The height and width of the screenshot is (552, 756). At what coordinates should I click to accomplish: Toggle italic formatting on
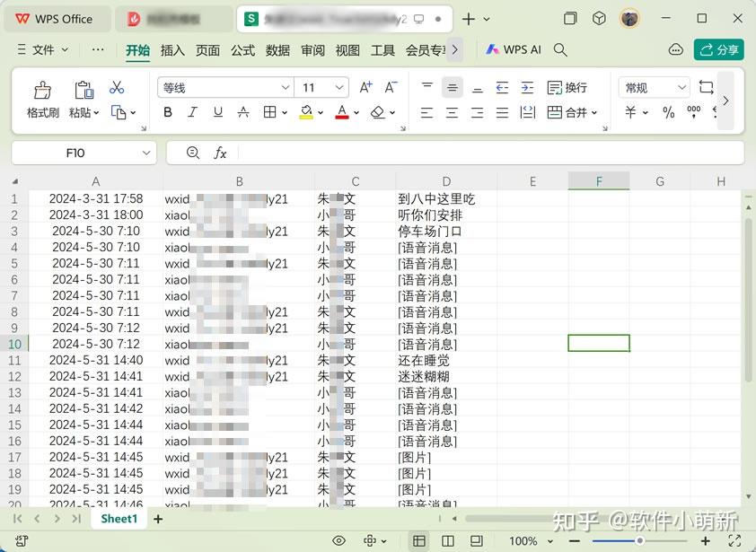click(191, 111)
